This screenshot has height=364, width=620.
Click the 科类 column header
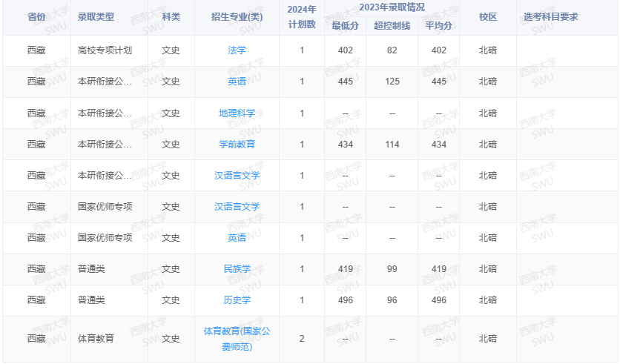[x=171, y=17]
